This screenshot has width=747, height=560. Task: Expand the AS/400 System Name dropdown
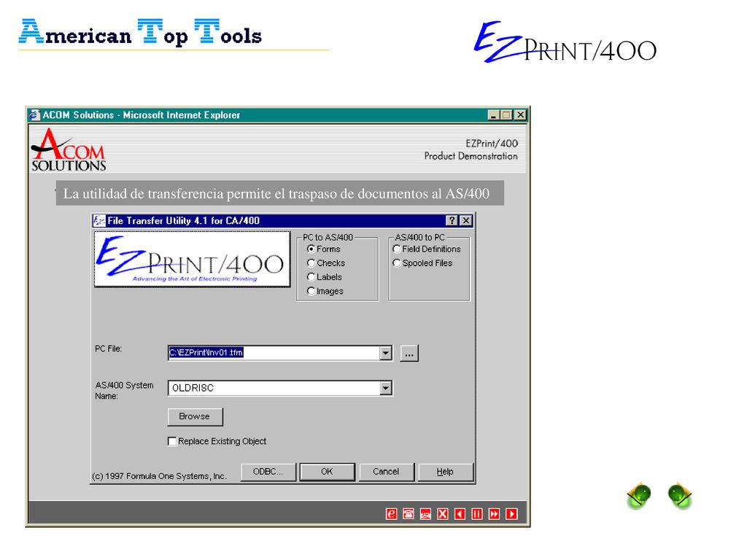[x=386, y=388]
